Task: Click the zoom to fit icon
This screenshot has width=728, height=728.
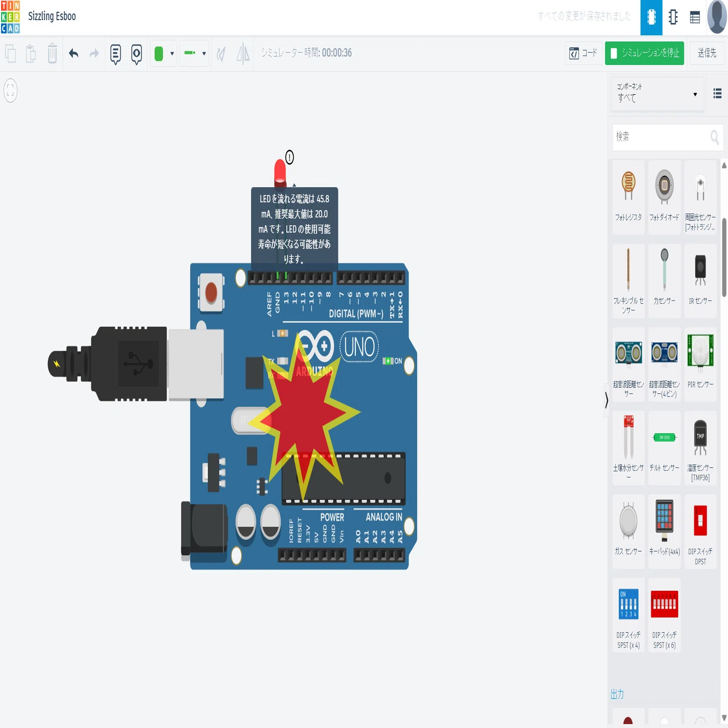Action: click(11, 91)
